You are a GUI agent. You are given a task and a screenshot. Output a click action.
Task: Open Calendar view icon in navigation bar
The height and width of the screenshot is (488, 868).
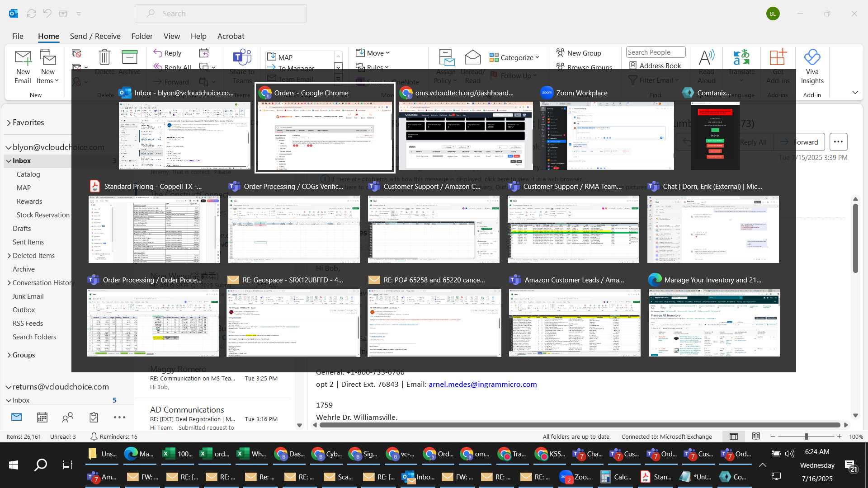[x=42, y=417]
